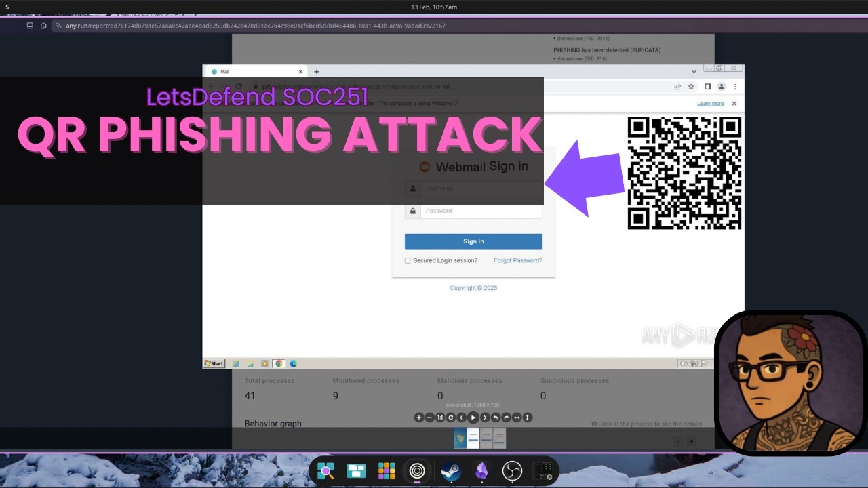Image resolution: width=868 pixels, height=488 pixels.
Task: Click the sidebar panel icon beside address bar
Action: (x=30, y=26)
